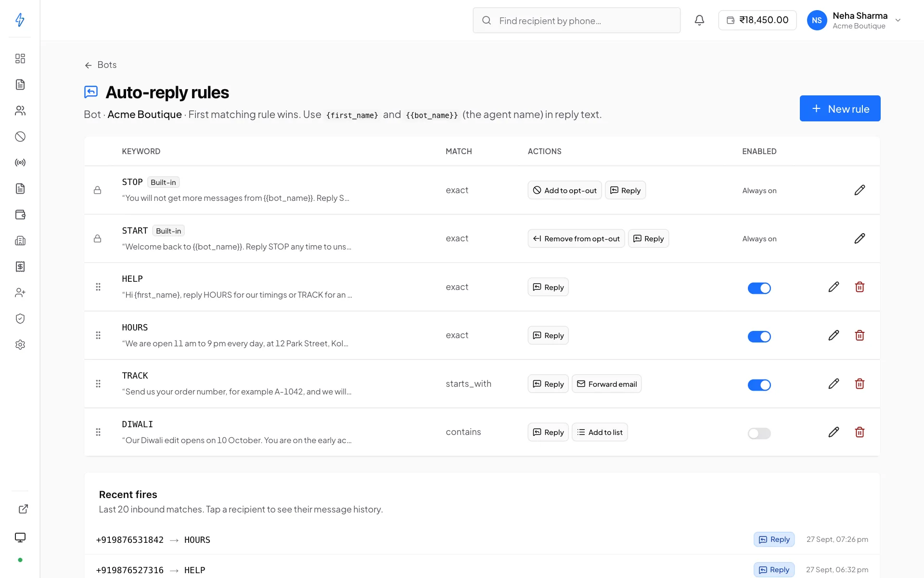
Task: Open the settings gear in sidebar
Action: click(20, 345)
